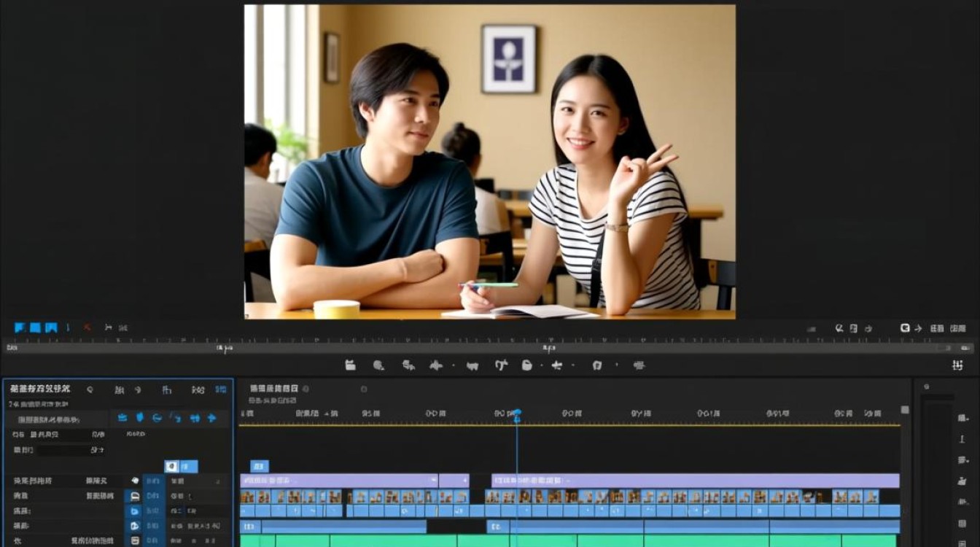Click the arrow icon next to the white square icon

pyautogui.click(x=917, y=328)
